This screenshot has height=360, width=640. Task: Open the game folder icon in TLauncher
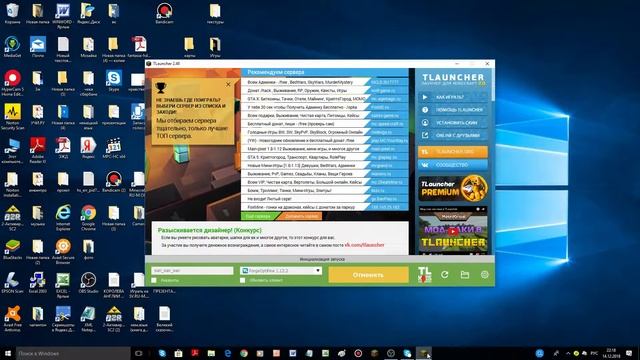click(464, 275)
